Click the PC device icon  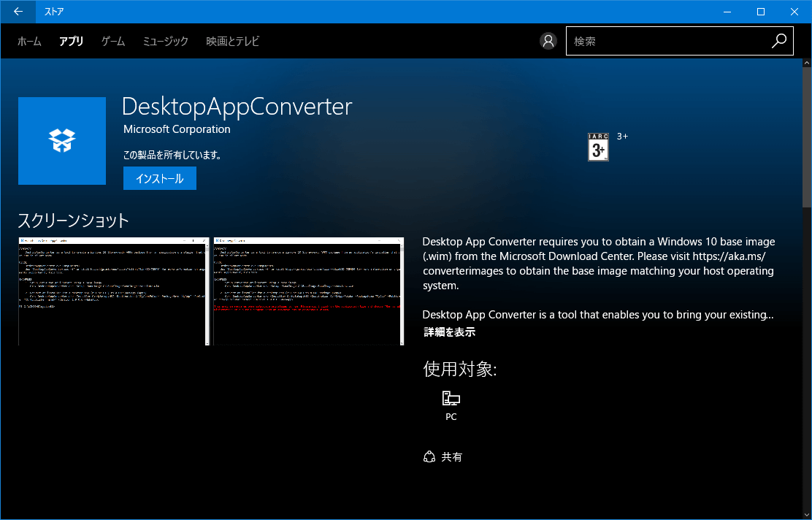[x=451, y=398]
